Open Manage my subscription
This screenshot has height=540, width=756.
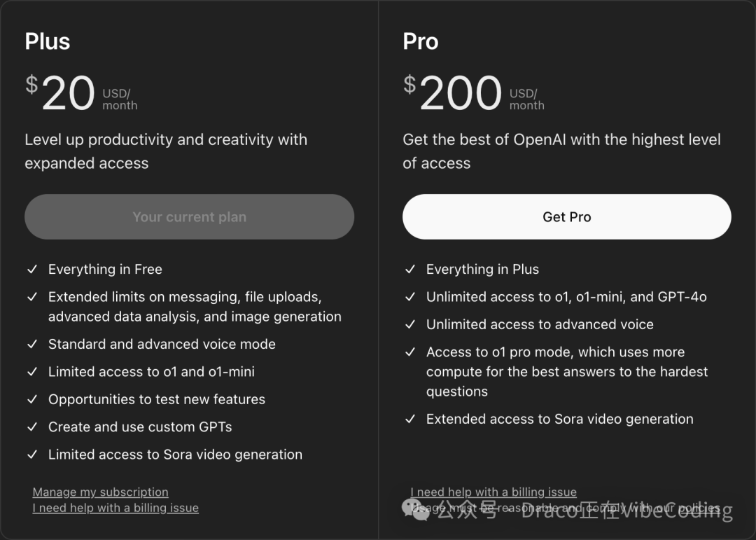pyautogui.click(x=100, y=492)
